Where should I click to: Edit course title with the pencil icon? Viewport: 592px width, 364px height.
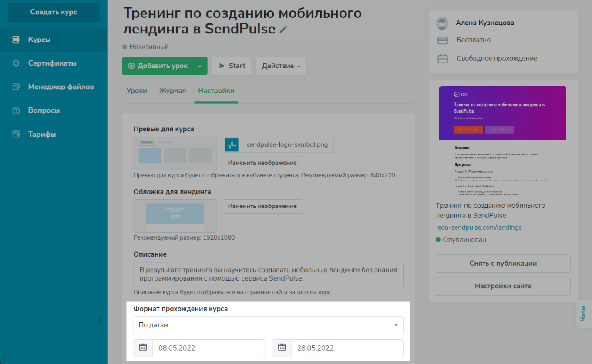point(283,30)
